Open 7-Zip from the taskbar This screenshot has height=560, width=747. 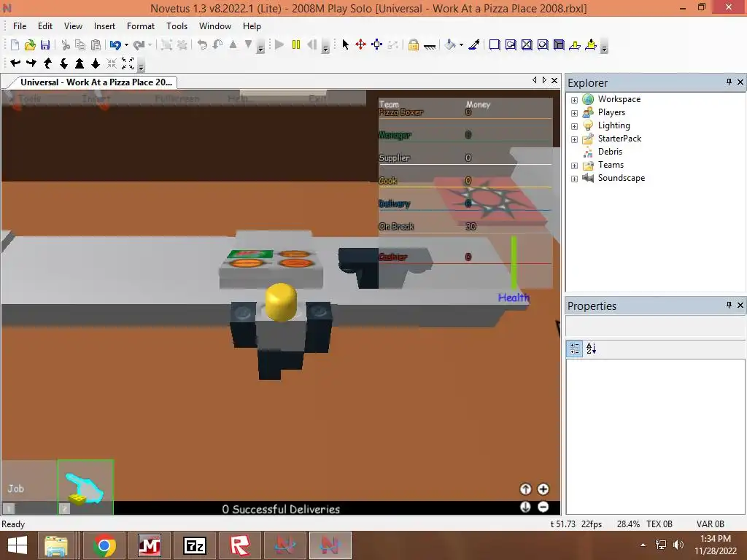coord(194,545)
